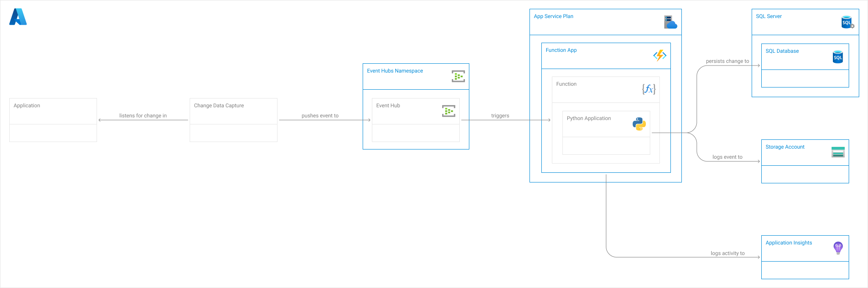
Task: Select the Event Hubs Namespace title
Action: (x=395, y=71)
